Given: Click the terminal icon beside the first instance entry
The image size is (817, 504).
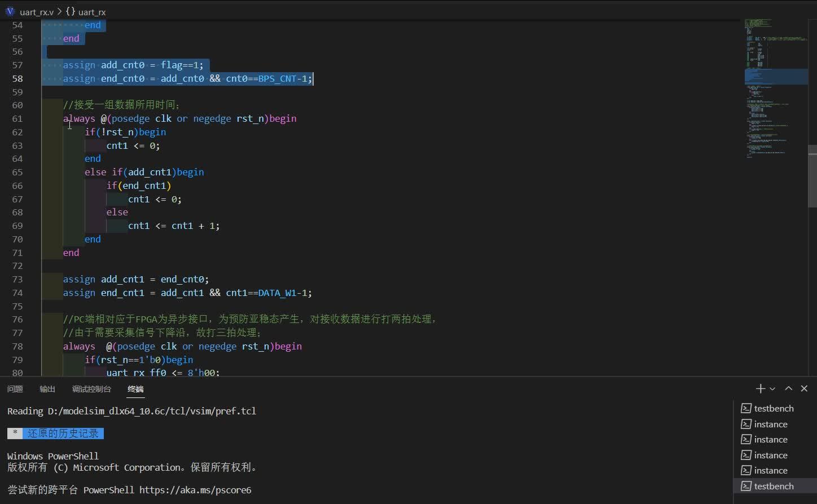Looking at the screenshot, I should click(746, 423).
